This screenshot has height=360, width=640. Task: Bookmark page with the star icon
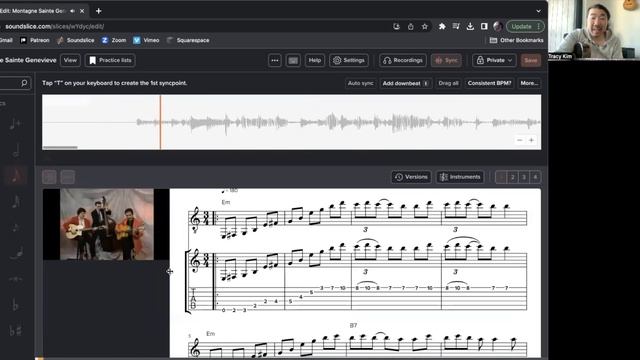[424, 27]
